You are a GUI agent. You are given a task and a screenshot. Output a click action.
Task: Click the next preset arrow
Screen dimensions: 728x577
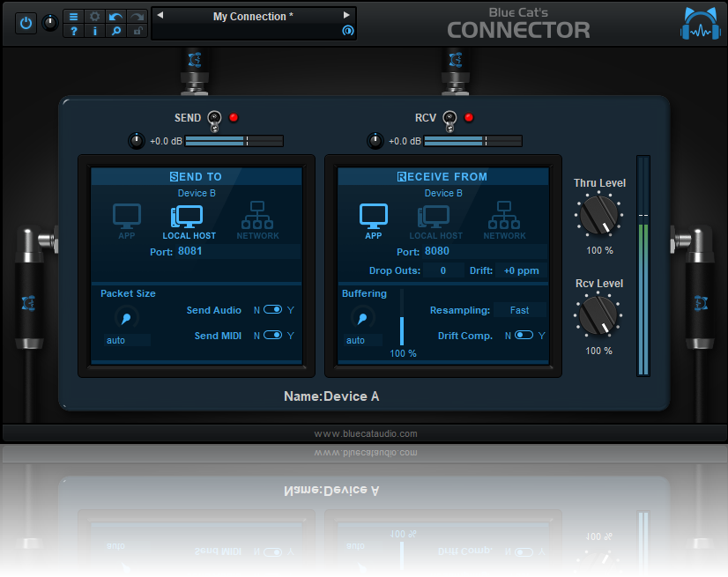(x=345, y=14)
